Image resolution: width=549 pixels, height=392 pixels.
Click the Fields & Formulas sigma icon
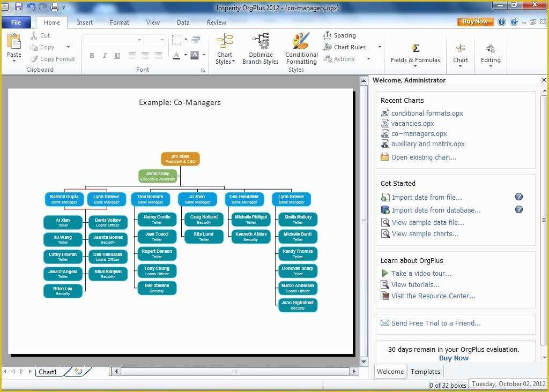tap(416, 48)
